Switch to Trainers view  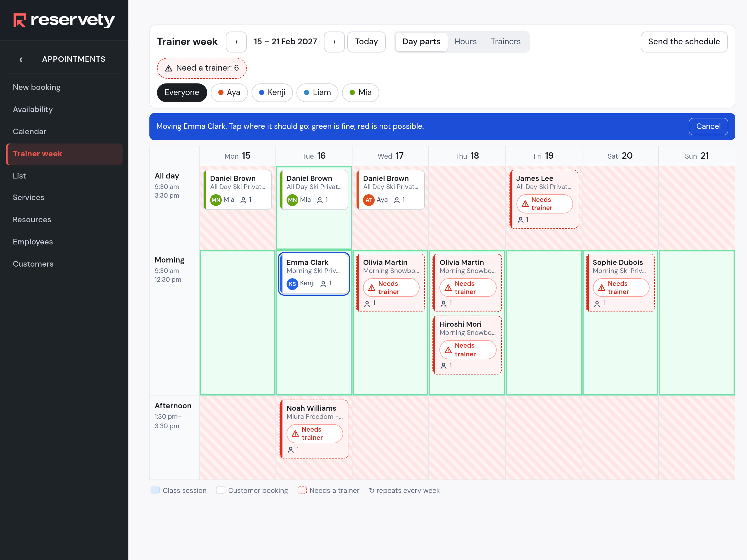click(506, 42)
